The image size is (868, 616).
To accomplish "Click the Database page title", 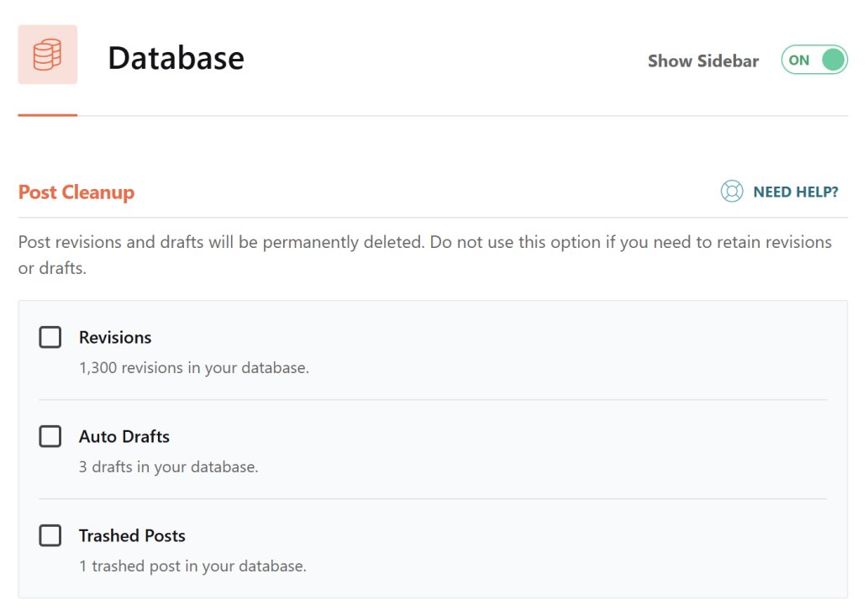I will tap(176, 57).
